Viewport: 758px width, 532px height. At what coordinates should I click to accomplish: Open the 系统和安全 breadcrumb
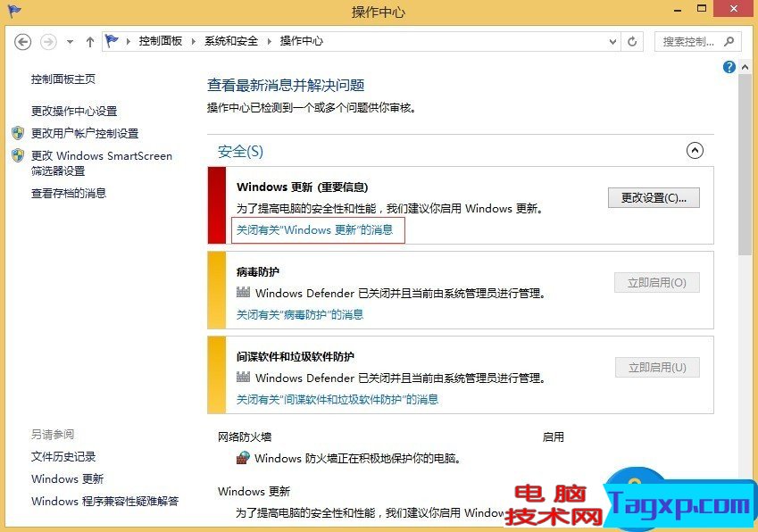[x=231, y=41]
